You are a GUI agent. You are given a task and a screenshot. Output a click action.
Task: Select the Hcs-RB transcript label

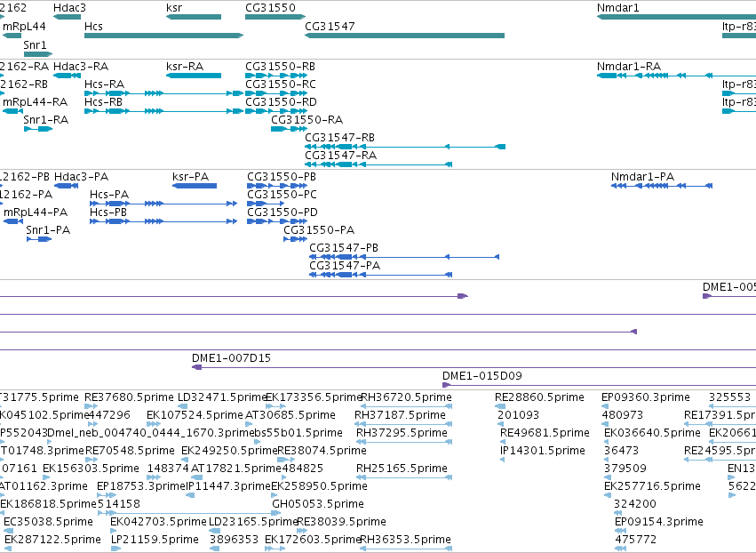[103, 102]
